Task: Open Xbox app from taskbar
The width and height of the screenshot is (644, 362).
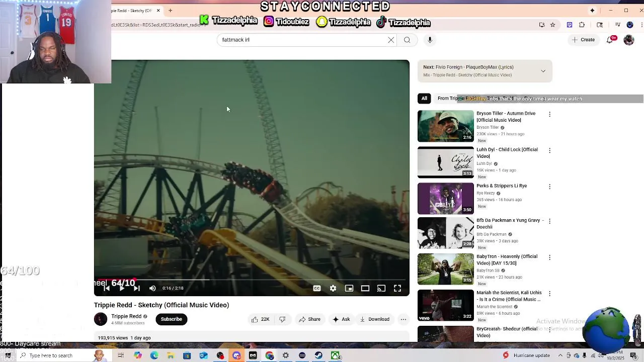Action: [x=335, y=355]
